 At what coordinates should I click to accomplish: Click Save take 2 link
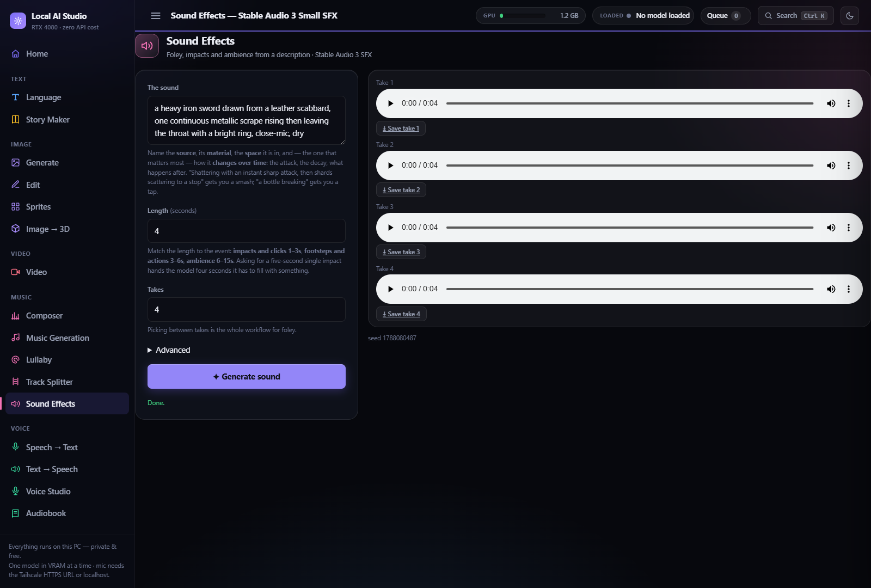click(x=401, y=190)
